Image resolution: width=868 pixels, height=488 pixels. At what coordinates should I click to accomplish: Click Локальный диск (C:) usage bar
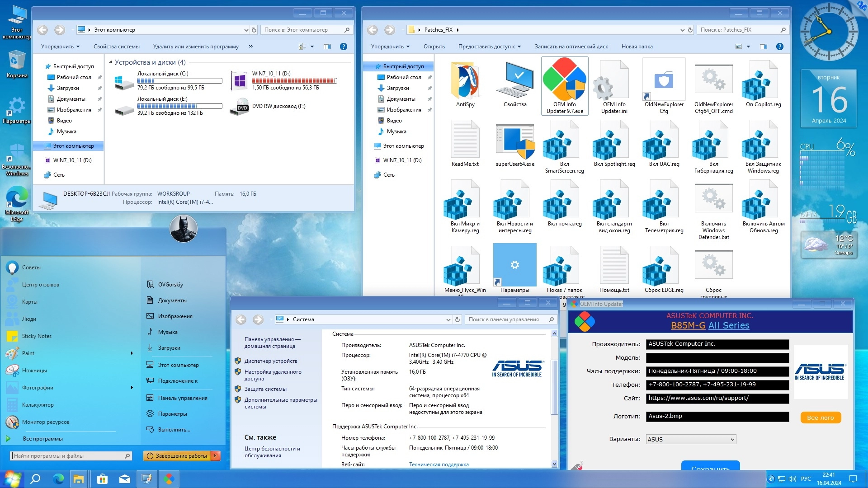[179, 81]
